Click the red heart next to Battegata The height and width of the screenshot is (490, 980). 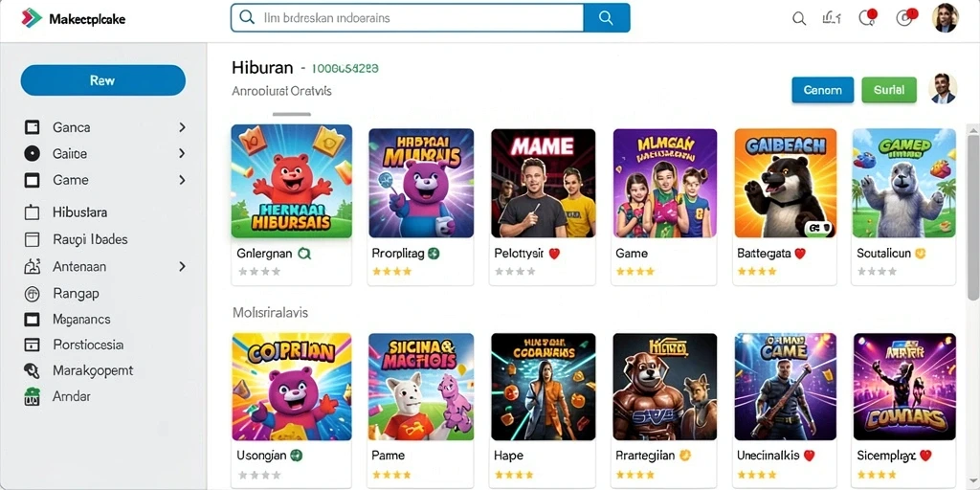[799, 254]
